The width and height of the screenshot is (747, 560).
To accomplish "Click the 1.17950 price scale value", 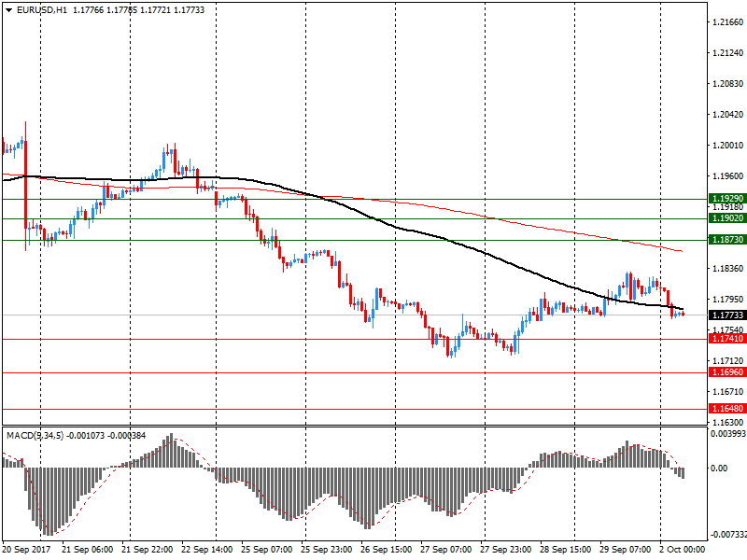I will tap(728, 300).
